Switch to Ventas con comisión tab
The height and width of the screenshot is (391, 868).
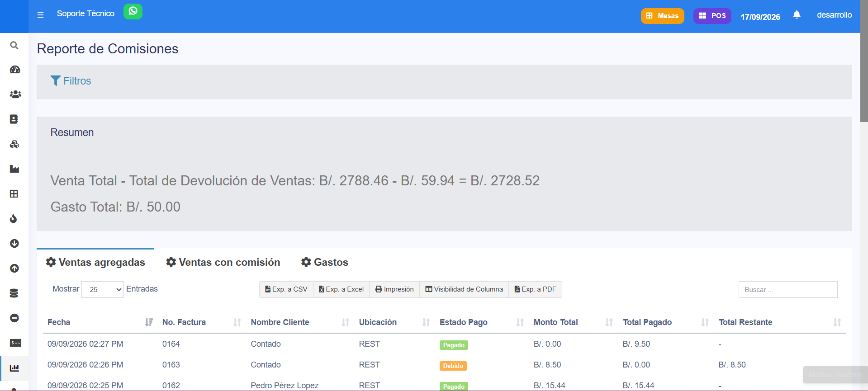pos(223,262)
